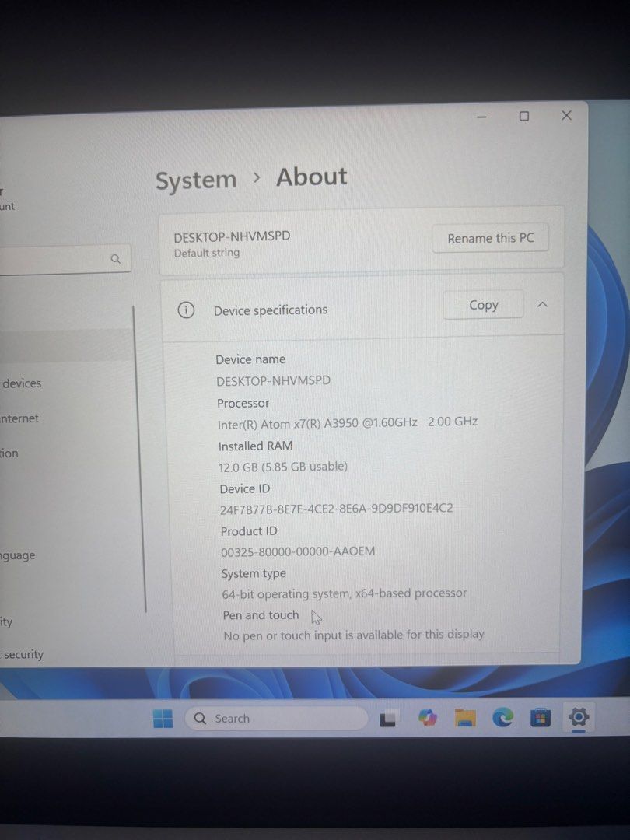Open the sidebar item ending in security
This screenshot has height=840, width=630.
point(23,655)
